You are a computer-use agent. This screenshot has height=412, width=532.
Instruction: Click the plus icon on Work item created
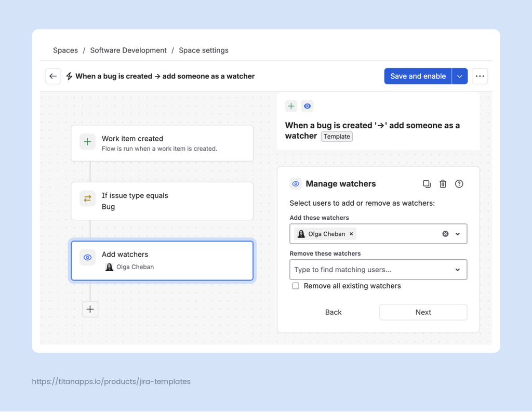pos(87,142)
